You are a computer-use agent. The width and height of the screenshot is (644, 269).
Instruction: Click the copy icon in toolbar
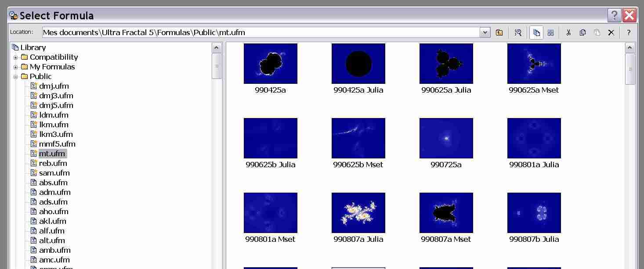(582, 32)
